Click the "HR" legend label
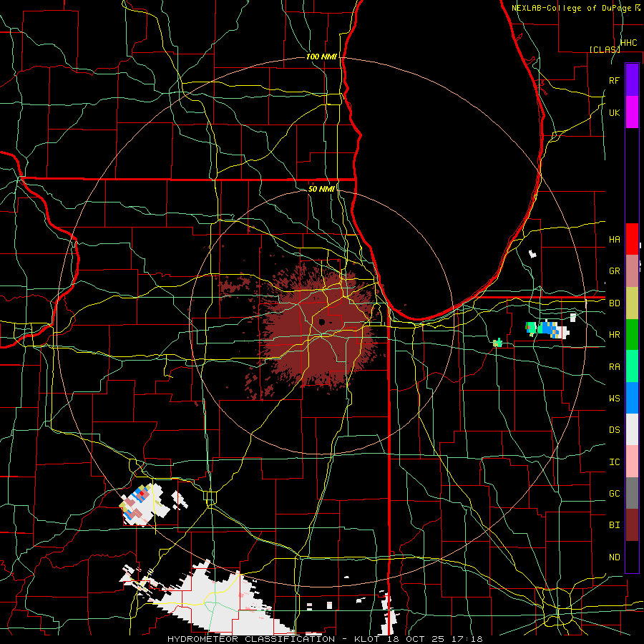Image resolution: width=644 pixels, height=644 pixels. [614, 335]
